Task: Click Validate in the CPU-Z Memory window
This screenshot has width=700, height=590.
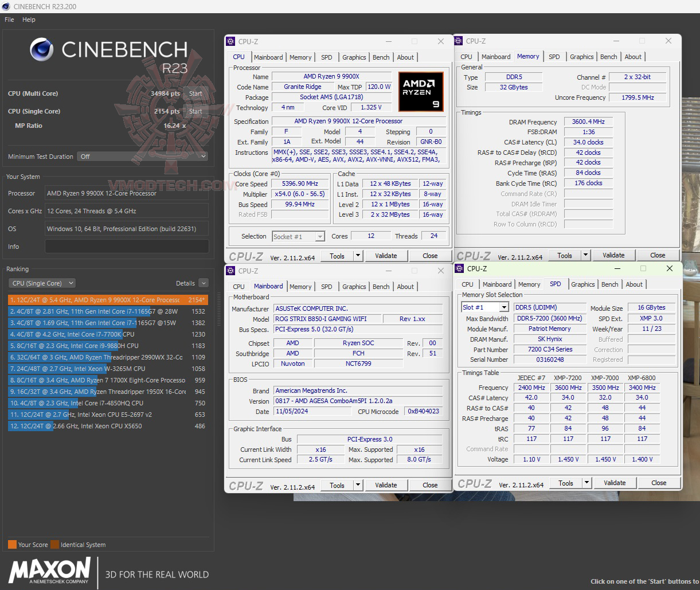Action: 613,255
